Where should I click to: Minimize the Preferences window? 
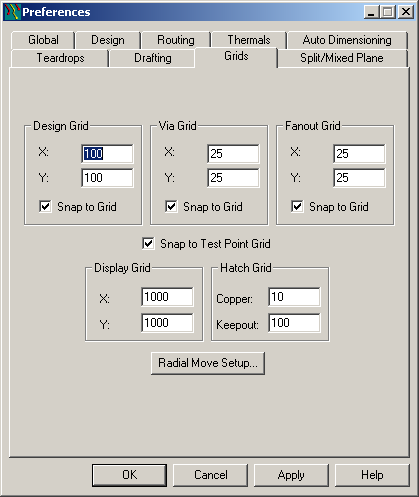click(x=371, y=12)
